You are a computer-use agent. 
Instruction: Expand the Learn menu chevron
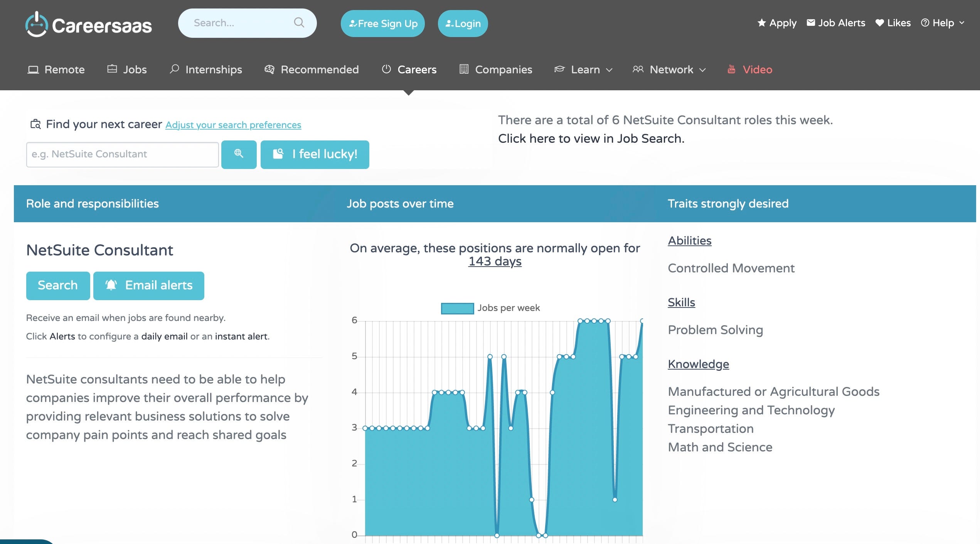point(609,70)
